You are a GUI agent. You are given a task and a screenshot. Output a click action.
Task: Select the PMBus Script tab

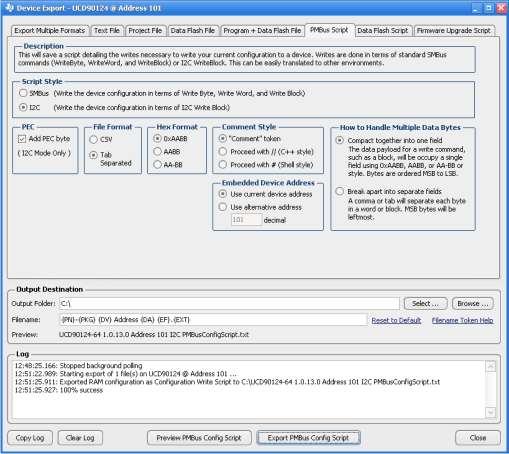329,30
